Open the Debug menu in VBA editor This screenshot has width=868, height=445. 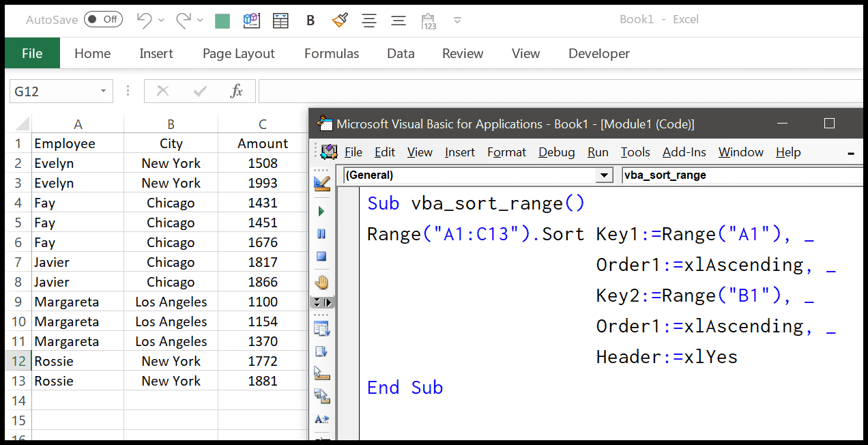click(x=556, y=152)
